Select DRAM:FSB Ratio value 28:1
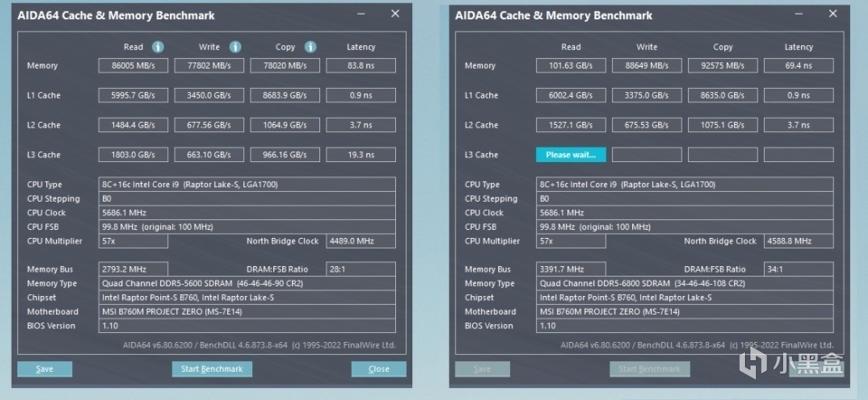 pos(361,270)
